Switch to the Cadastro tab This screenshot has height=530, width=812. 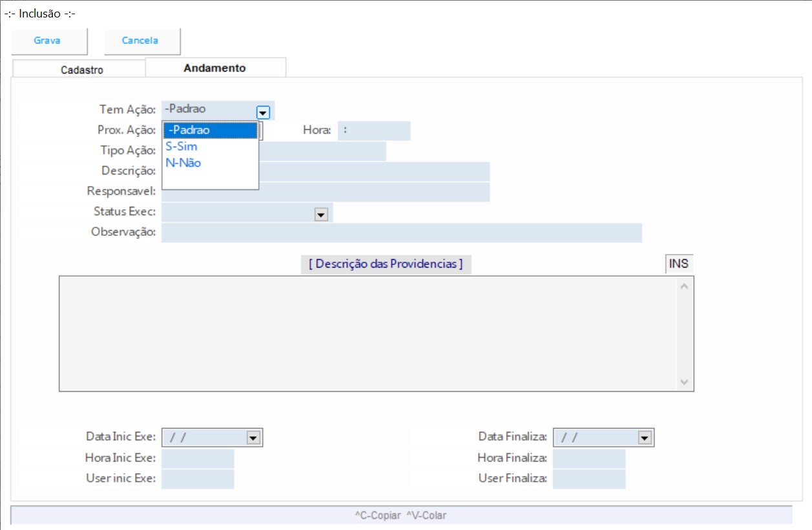pyautogui.click(x=81, y=70)
